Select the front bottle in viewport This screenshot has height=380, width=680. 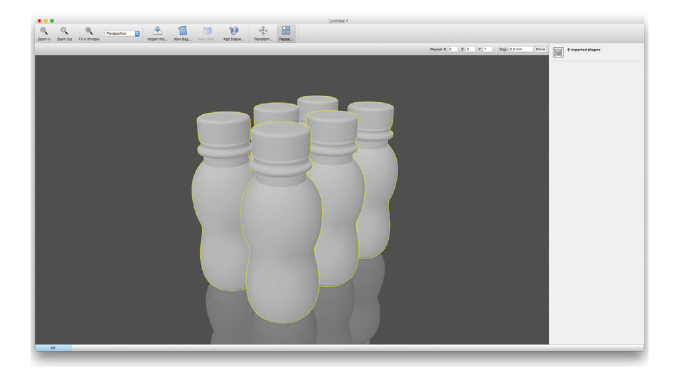click(281, 223)
